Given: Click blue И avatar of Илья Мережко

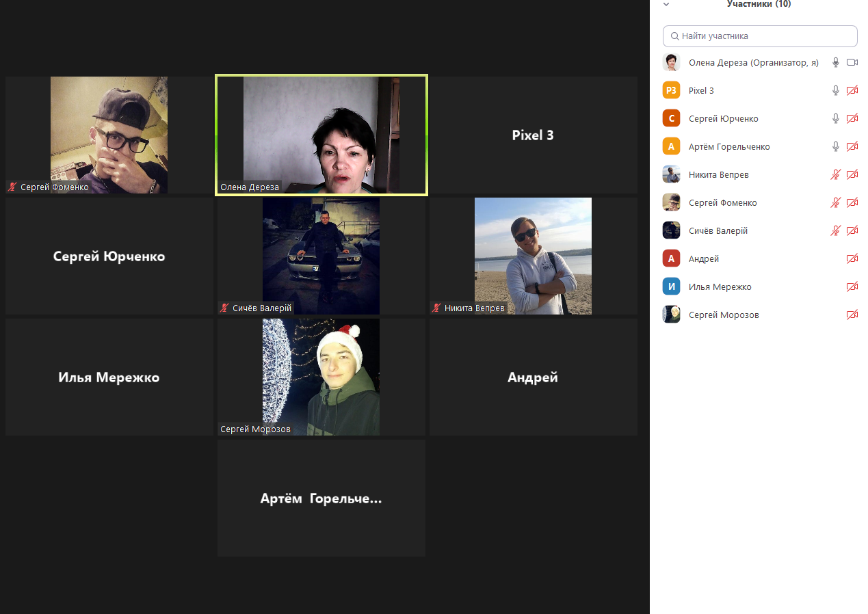Looking at the screenshot, I should [672, 286].
